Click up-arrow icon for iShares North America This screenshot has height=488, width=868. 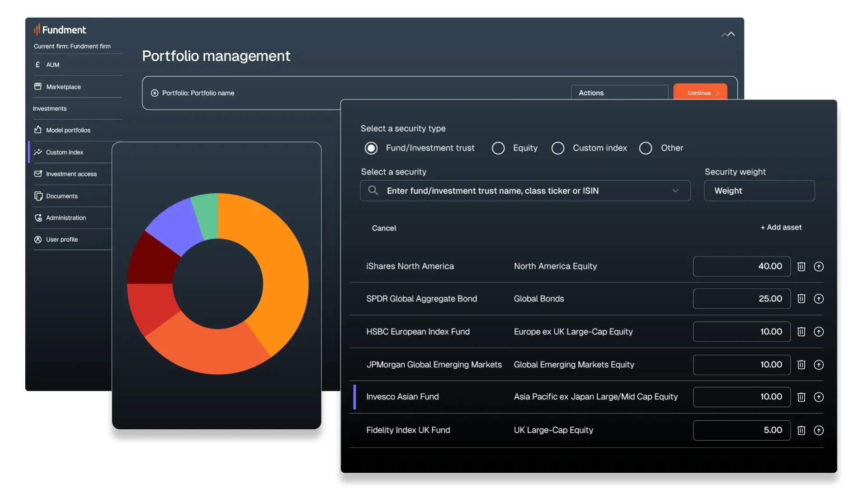819,267
